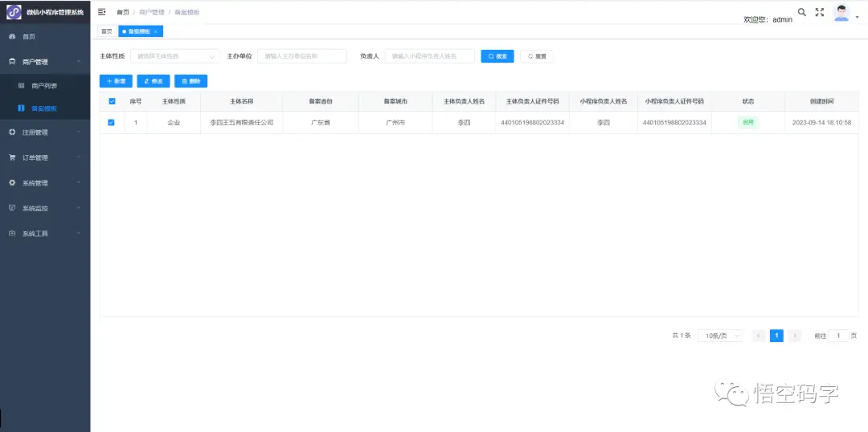Expand the 系统工具 menu chevron

pos(79,234)
